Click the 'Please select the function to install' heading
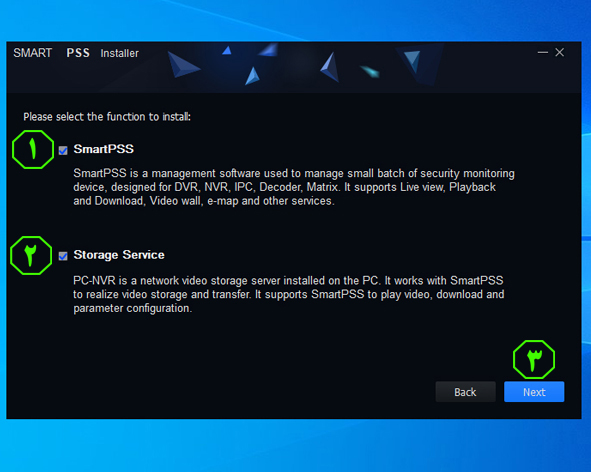Image resolution: width=591 pixels, height=472 pixels. coord(107,116)
